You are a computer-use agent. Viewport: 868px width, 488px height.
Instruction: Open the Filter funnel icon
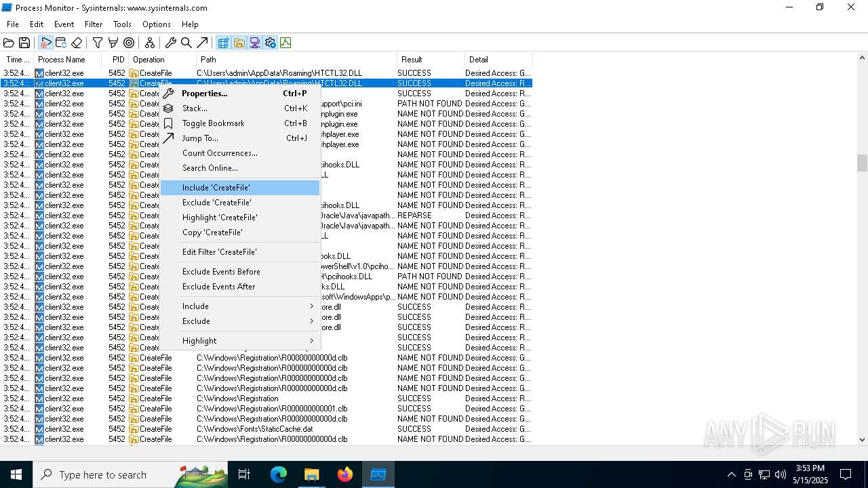pyautogui.click(x=98, y=43)
